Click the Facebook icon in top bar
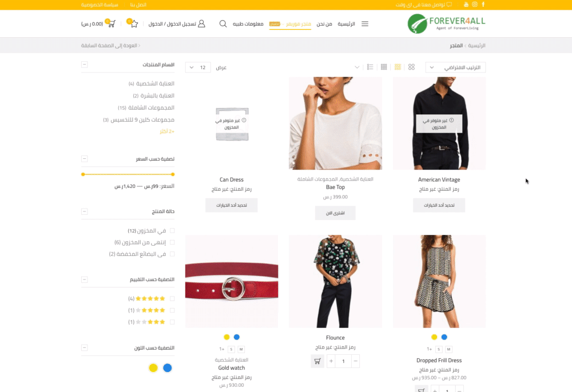The width and height of the screenshot is (572, 392). 483,5
